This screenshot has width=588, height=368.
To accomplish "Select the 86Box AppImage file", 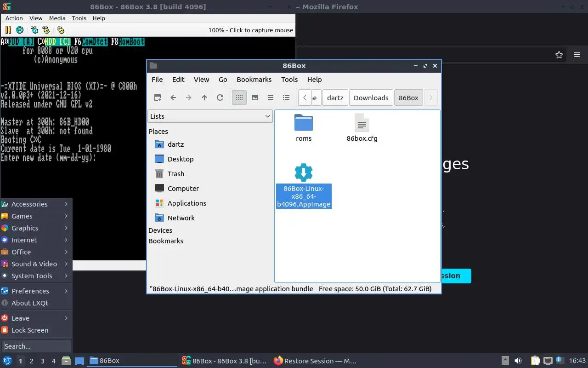I will (304, 186).
